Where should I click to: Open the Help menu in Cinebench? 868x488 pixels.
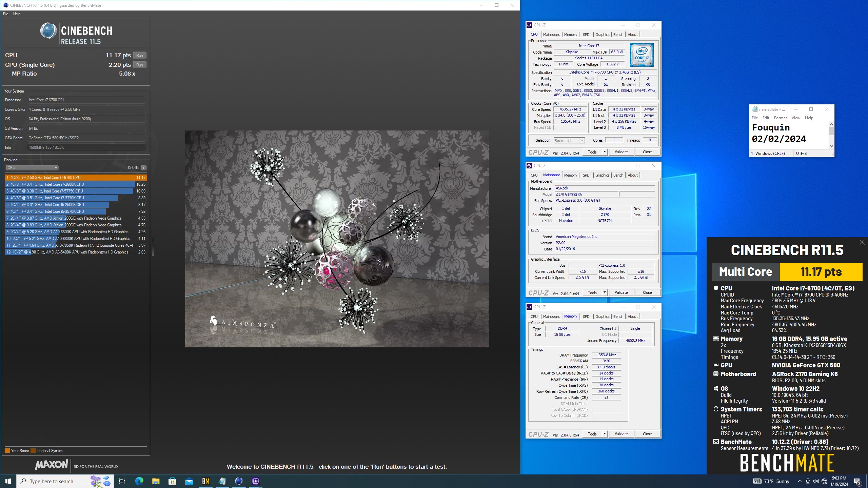click(x=17, y=14)
